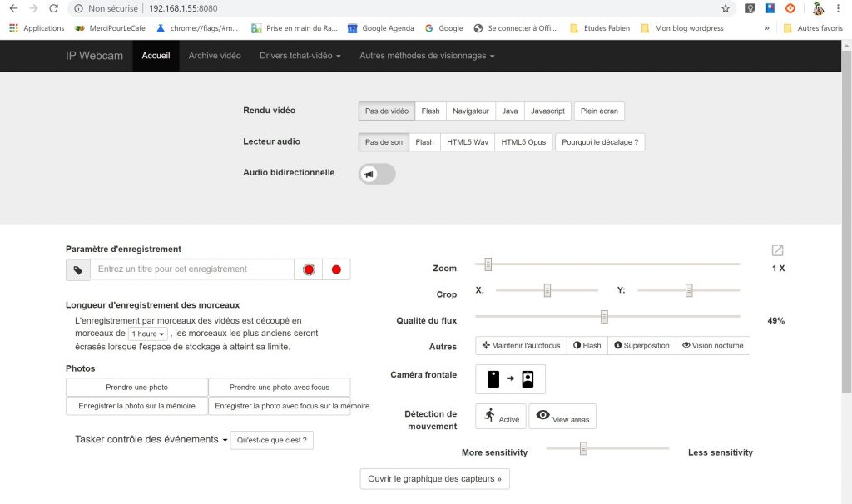Screen dimensions: 852x504
Task: Click the Qualité du flux slider handle
Action: [x=604, y=317]
